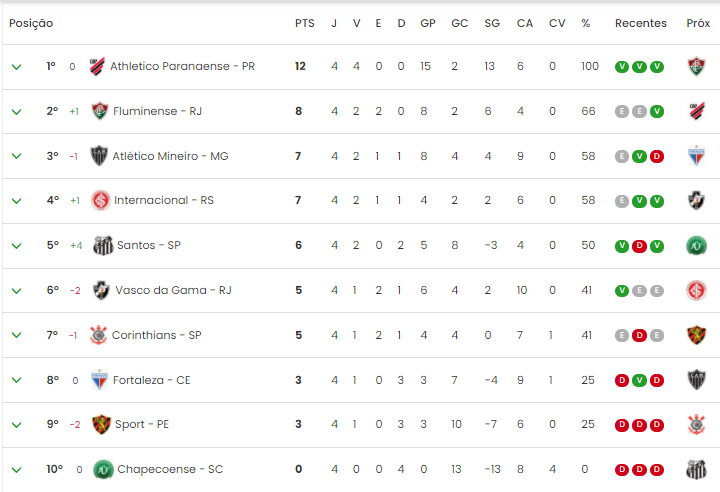This screenshot has width=720, height=492.
Task: Click the Athletico Paranaense crest beside the team name
Action: (x=97, y=66)
